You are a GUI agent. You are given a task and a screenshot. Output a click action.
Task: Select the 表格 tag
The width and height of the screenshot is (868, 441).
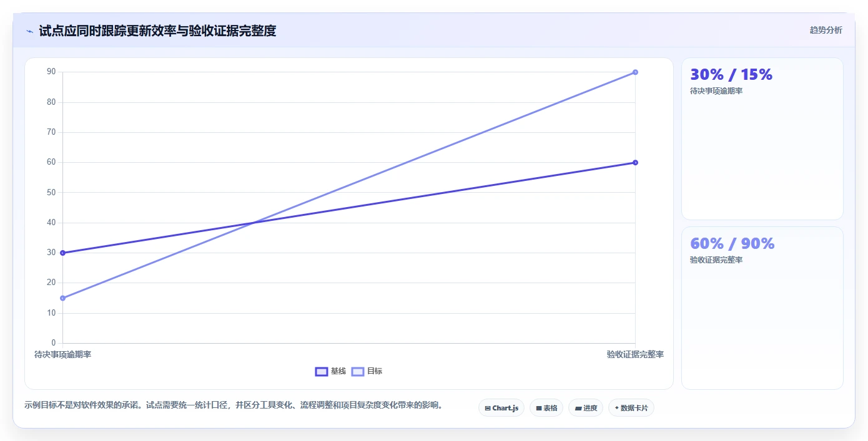[x=546, y=408]
